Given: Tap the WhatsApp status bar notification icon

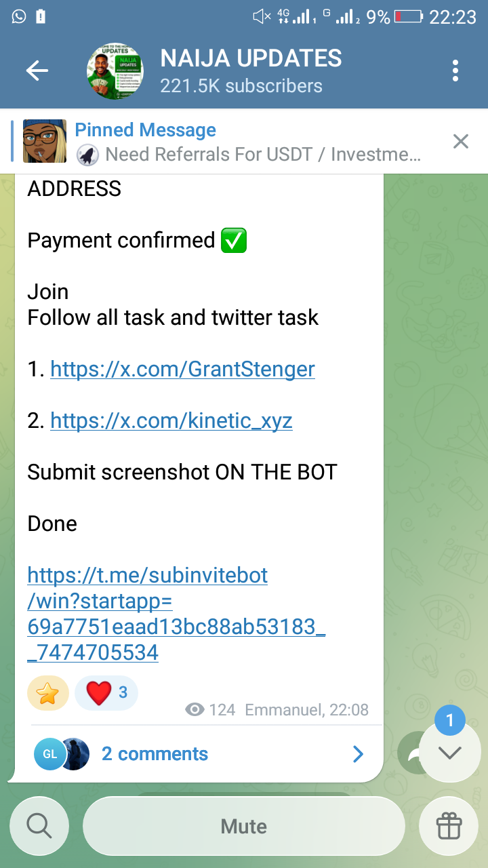Looking at the screenshot, I should pos(19,16).
